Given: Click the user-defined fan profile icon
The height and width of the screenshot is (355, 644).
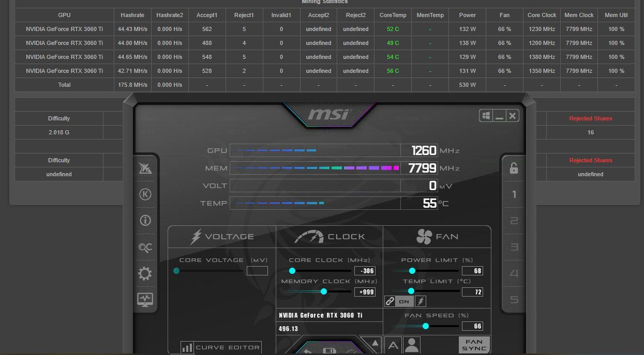Looking at the screenshot, I should click(412, 345).
